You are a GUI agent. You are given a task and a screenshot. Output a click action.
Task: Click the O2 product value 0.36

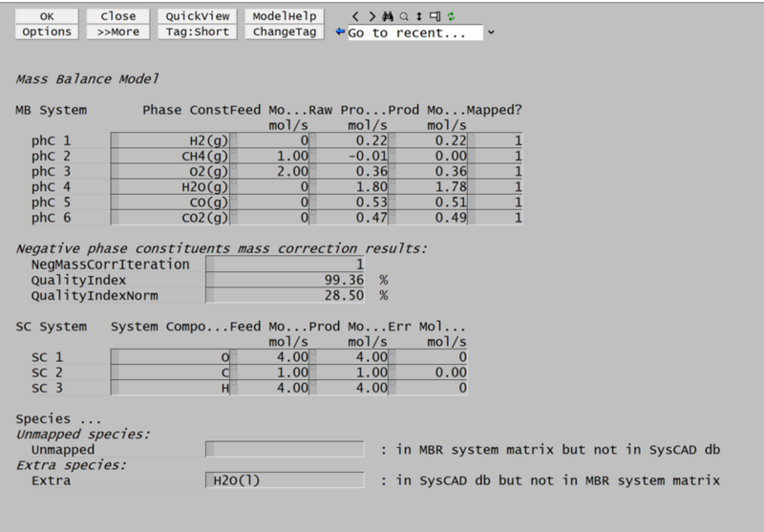[429, 172]
